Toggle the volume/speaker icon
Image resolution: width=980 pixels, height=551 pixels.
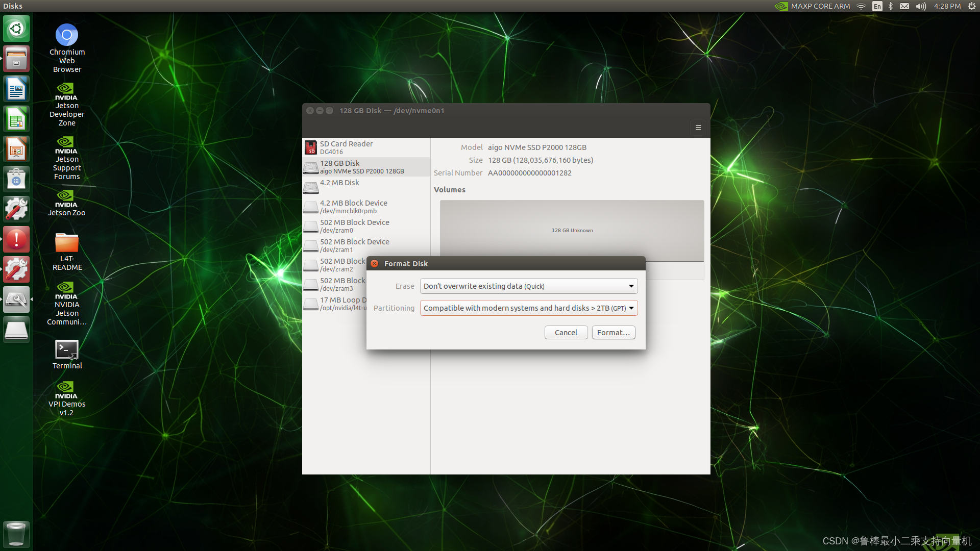click(922, 7)
